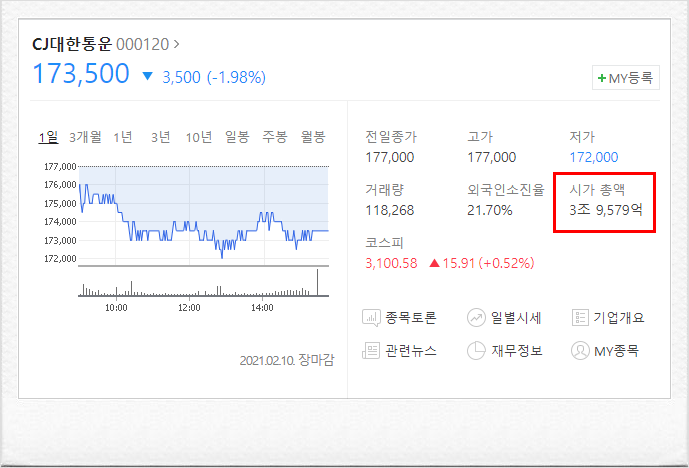Show the 일봉 daily candle chart
Screen dimensions: 689x468
(x=237, y=137)
